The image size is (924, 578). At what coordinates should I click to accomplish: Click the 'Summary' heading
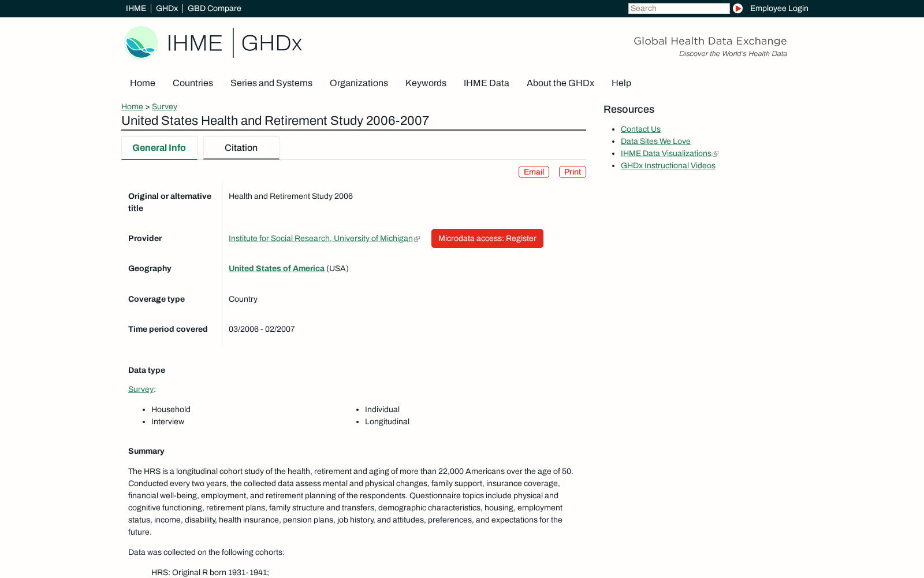pos(146,451)
